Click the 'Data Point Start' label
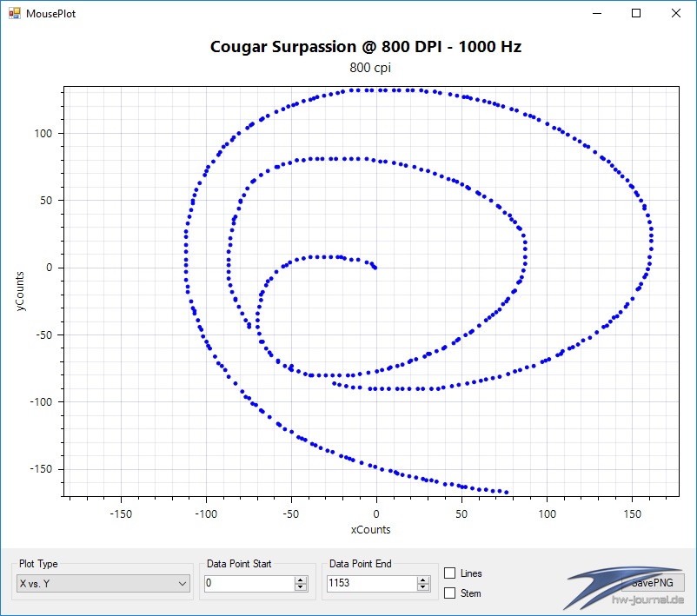Image resolution: width=697 pixels, height=616 pixels. pos(239,564)
